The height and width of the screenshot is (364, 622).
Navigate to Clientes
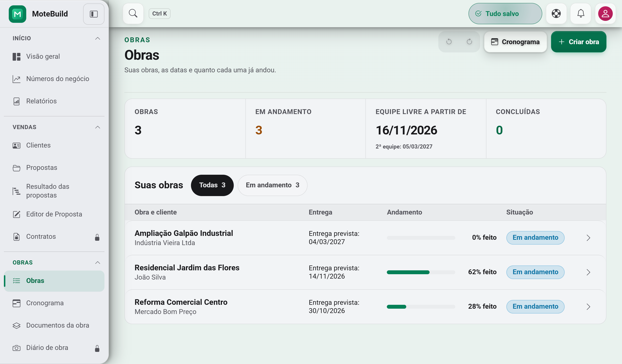(54, 145)
